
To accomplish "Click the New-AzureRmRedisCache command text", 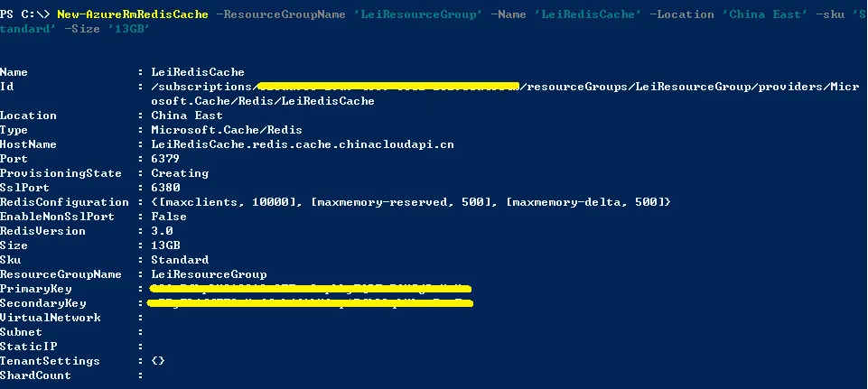I will [x=133, y=14].
